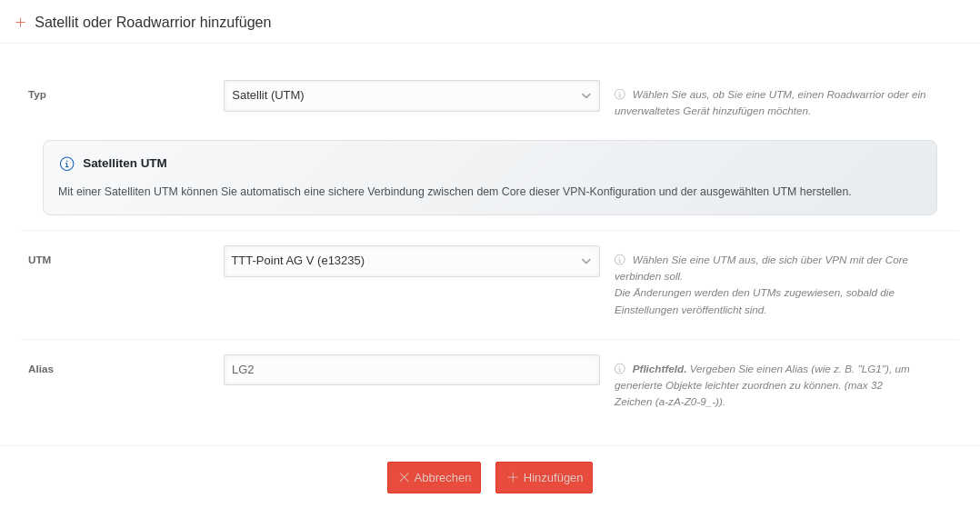The height and width of the screenshot is (508, 980).
Task: Click the Satelliten UTM info box heading
Action: point(125,164)
